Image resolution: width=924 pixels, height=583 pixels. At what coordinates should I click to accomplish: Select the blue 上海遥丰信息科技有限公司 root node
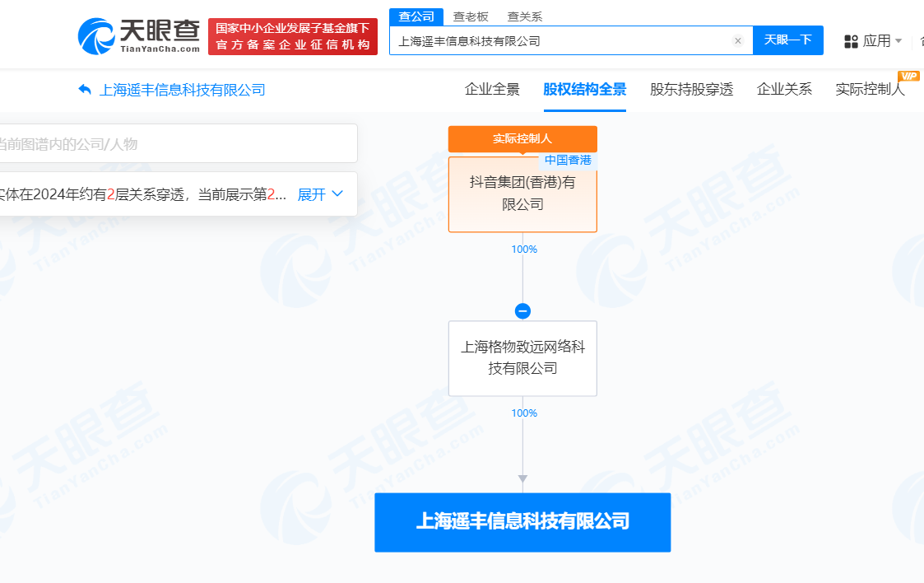pos(522,522)
